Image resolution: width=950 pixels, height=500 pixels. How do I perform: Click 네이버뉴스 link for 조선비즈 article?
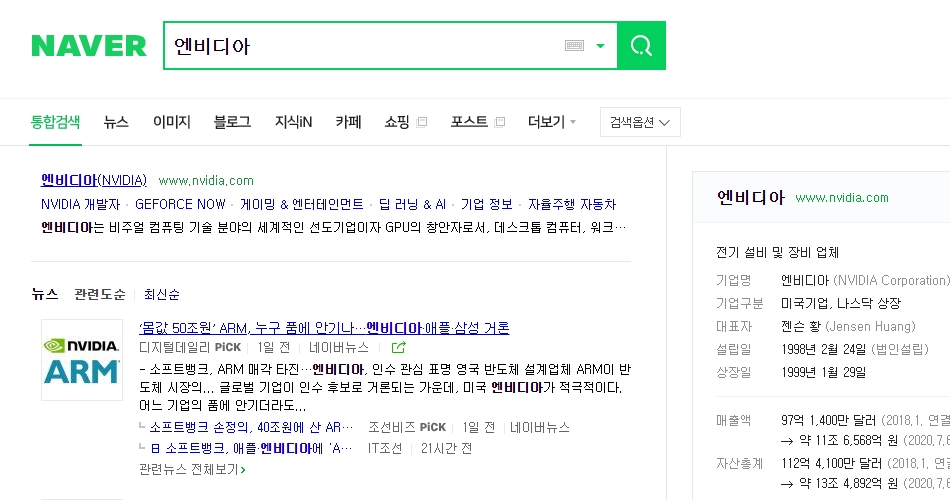[540, 427]
